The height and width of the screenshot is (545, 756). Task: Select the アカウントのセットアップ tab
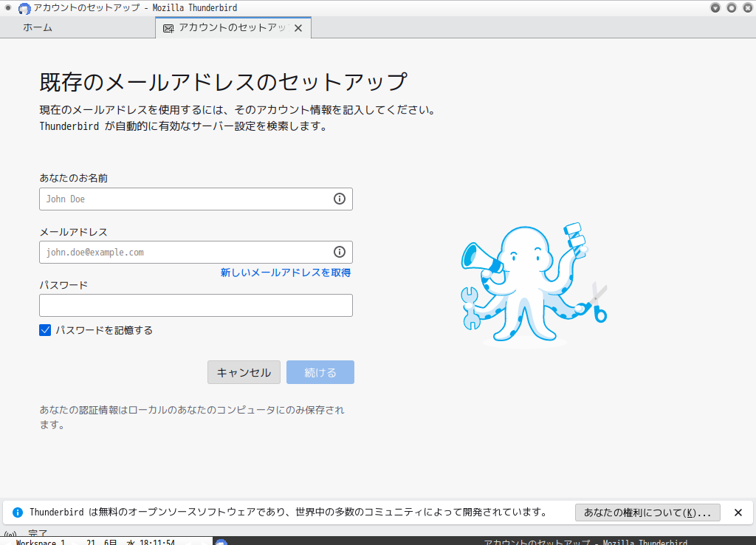pos(233,27)
